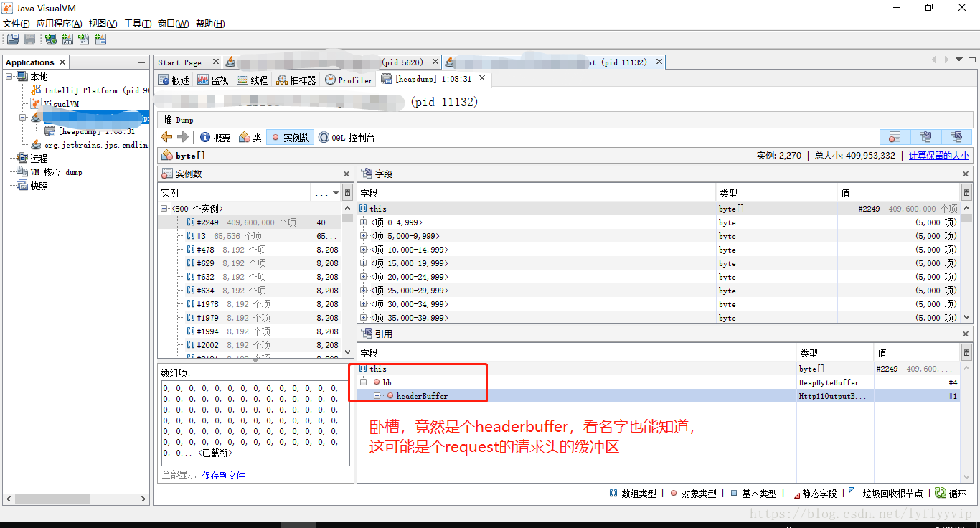Open the 工具(T) menu
Viewport: 980px width, 528px height.
(x=138, y=24)
